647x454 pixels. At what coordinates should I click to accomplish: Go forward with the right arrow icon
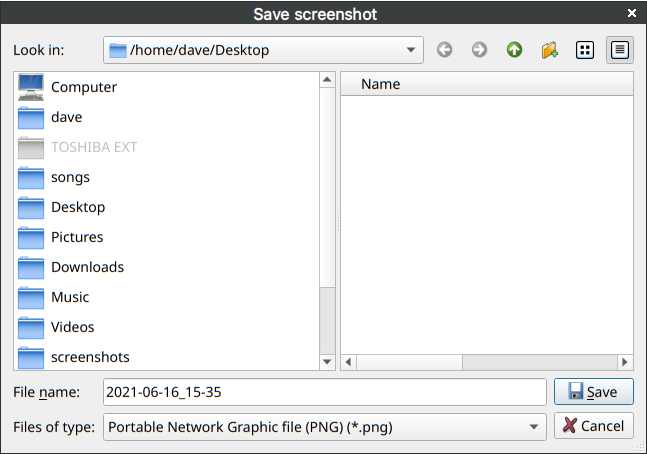[x=479, y=50]
